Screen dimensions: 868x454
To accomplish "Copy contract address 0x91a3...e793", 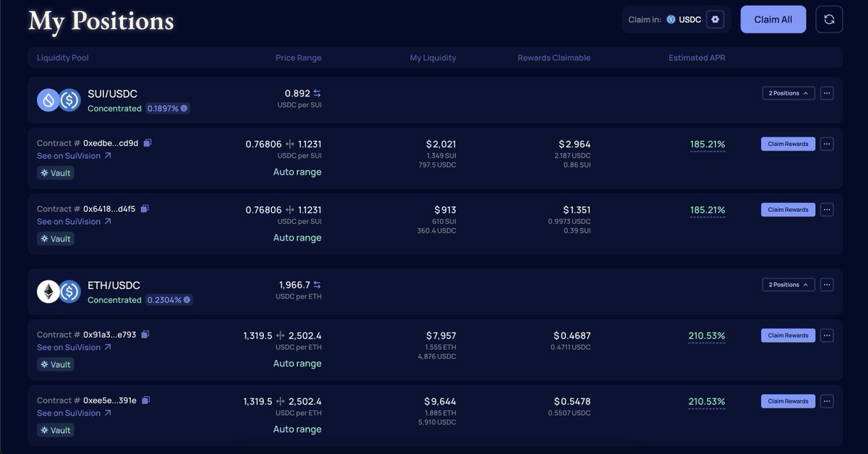I will [145, 335].
